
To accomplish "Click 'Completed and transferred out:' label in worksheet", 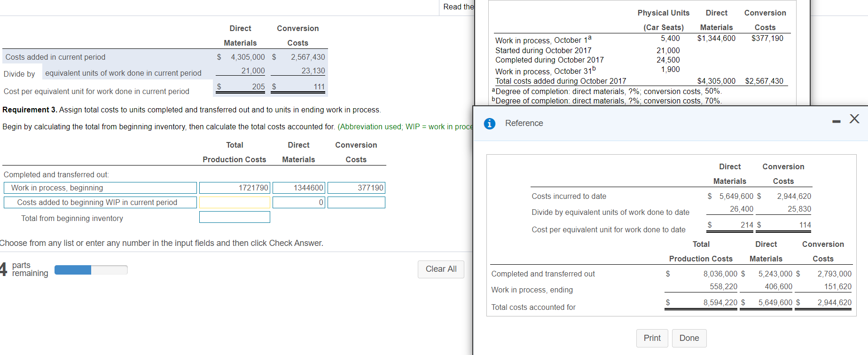I will [56, 174].
